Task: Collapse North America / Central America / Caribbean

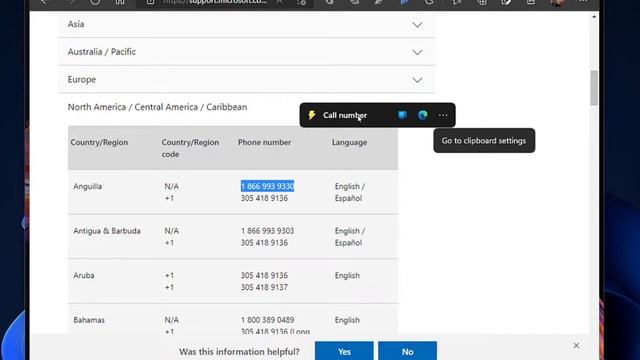Action: (157, 107)
